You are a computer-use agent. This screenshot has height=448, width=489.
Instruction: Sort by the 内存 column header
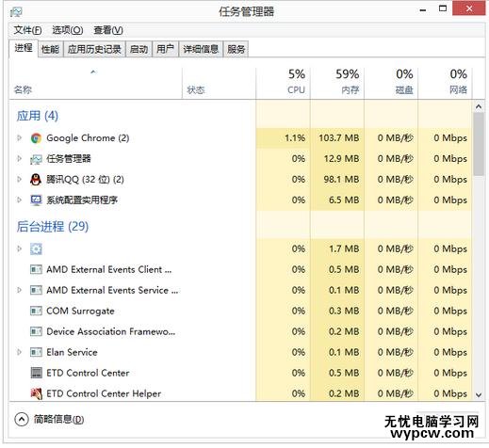pos(337,84)
